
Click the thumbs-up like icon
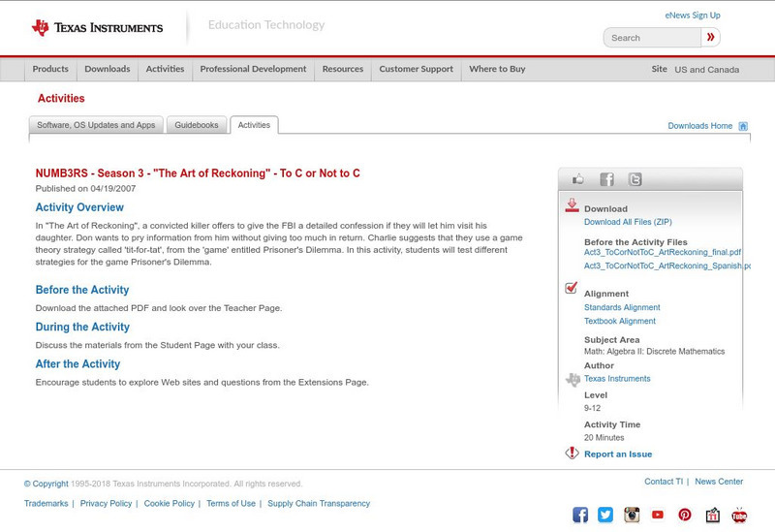pyautogui.click(x=577, y=179)
